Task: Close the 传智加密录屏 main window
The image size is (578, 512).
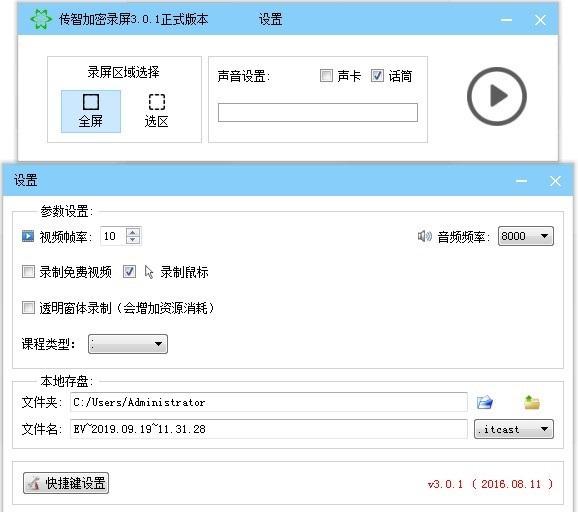Action: point(540,20)
